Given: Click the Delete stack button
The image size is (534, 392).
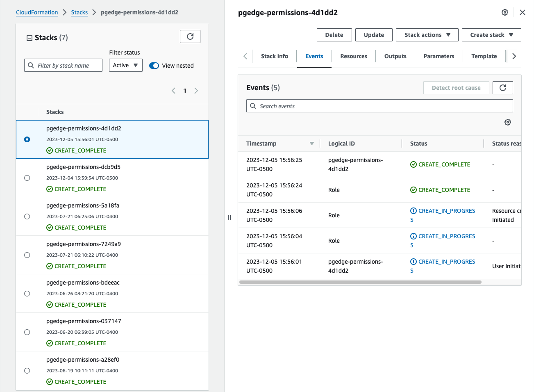Looking at the screenshot, I should tap(334, 35).
